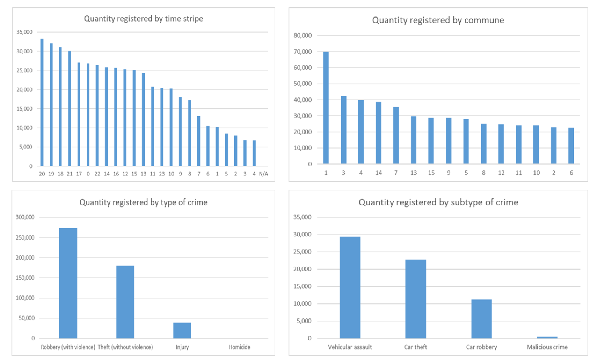The width and height of the screenshot is (596, 364).
Task: Click the 300,000 axis label in crime chart
Action: [x=25, y=217]
